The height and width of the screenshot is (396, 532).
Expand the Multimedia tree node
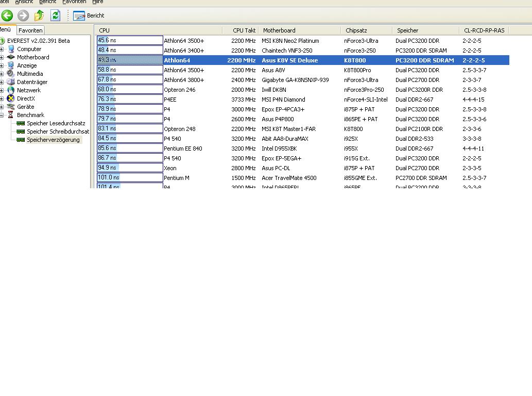[2, 74]
